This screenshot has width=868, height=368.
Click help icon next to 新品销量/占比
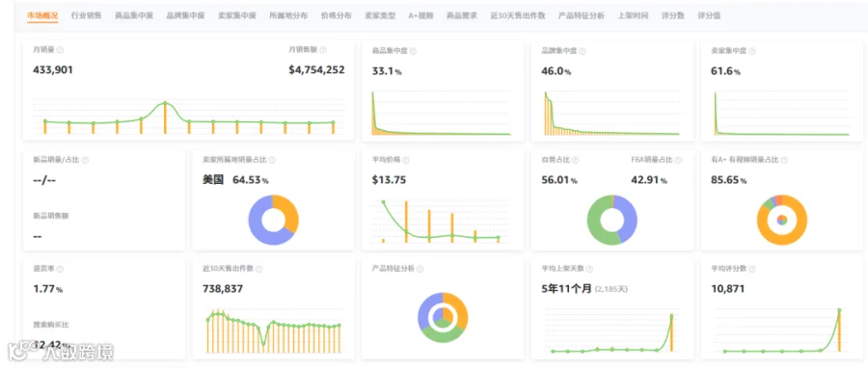85,160
